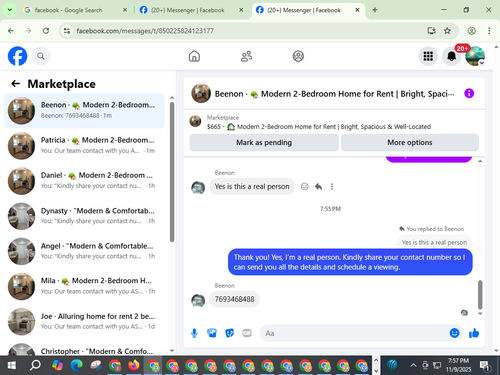Reply to 'Yes is this a real person' message

318,186
